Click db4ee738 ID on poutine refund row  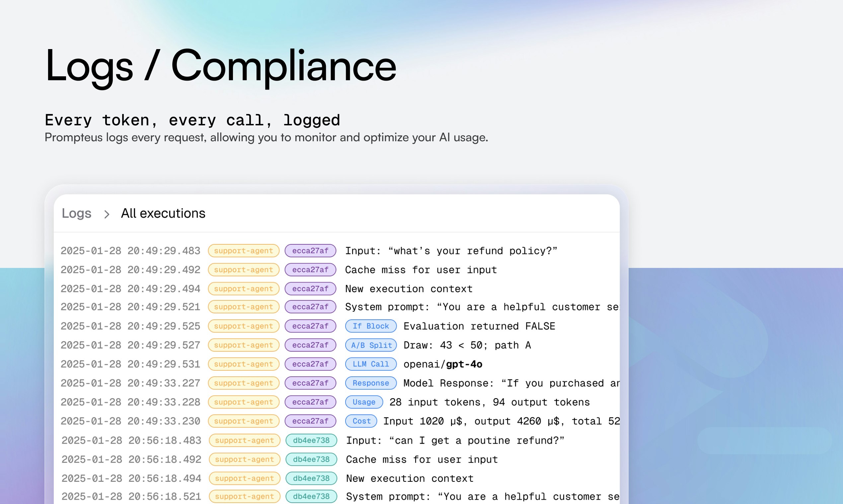[x=311, y=440]
